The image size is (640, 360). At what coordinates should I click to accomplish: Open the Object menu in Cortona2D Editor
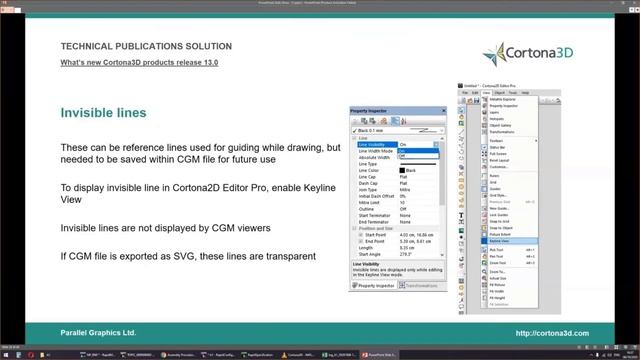[500, 93]
